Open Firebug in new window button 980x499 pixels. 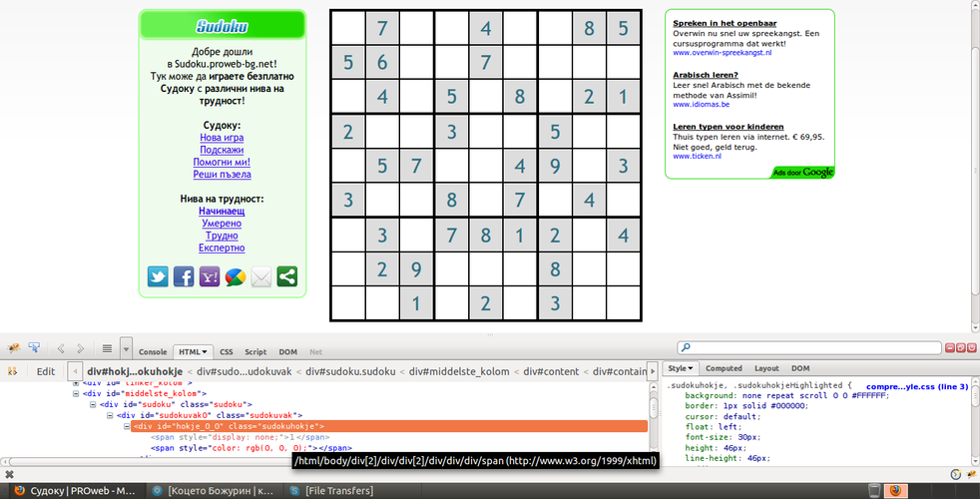pos(961,347)
